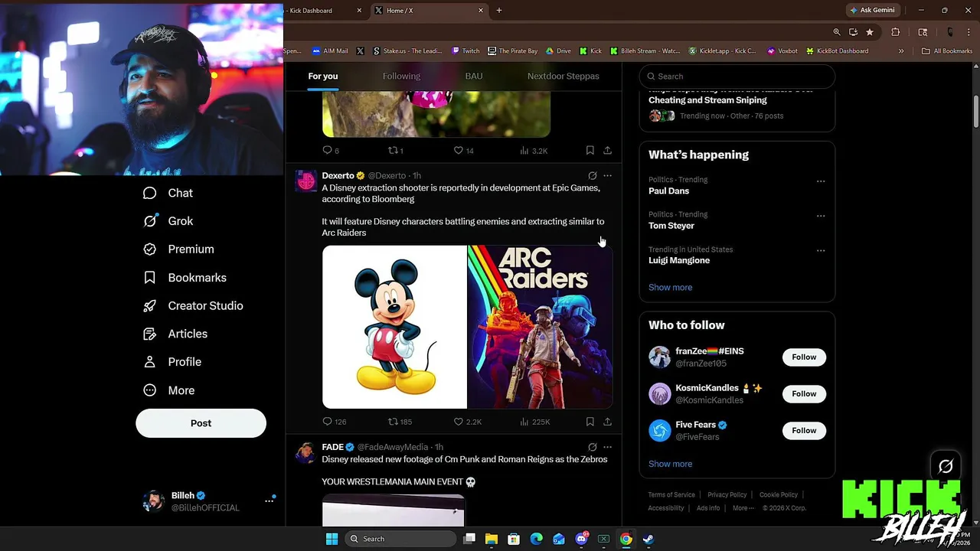Open a new browser tab
Image resolution: width=980 pixels, height=551 pixels.
[x=499, y=11]
